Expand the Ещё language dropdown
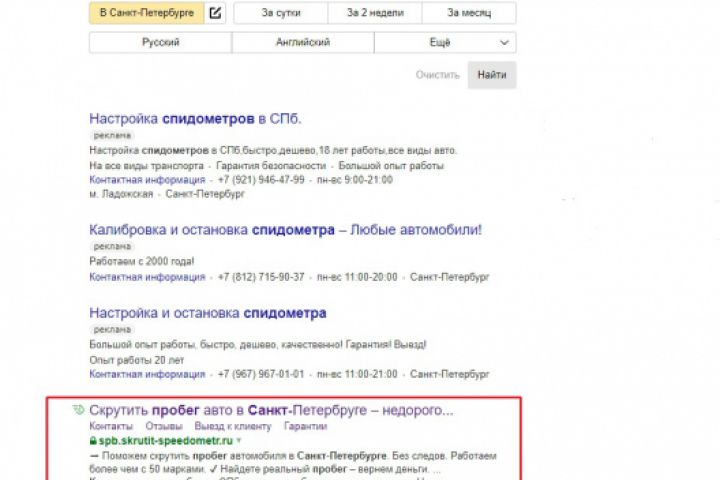 [x=445, y=42]
